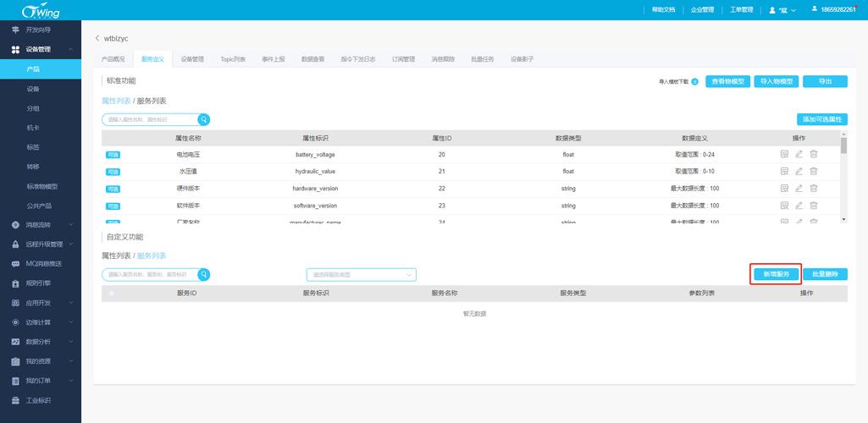Screen dimensions: 868x423
Task: Toggle select-all checkbox in service table header
Action: click(112, 293)
